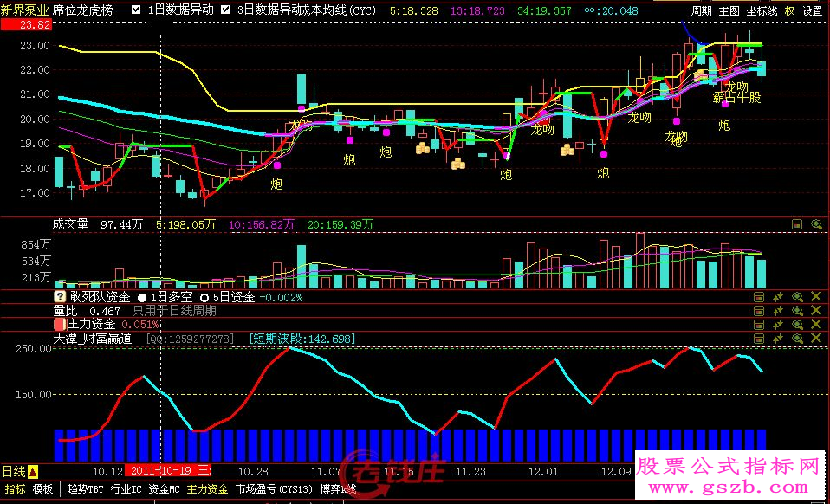Screen dimensions: 830x504
Task: Select the 5日资金 radio button
Action: (x=204, y=298)
